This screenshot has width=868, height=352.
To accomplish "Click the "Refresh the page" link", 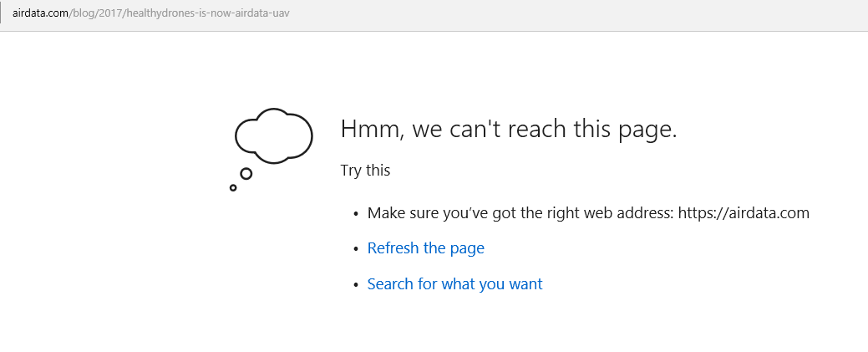I will (x=426, y=247).
